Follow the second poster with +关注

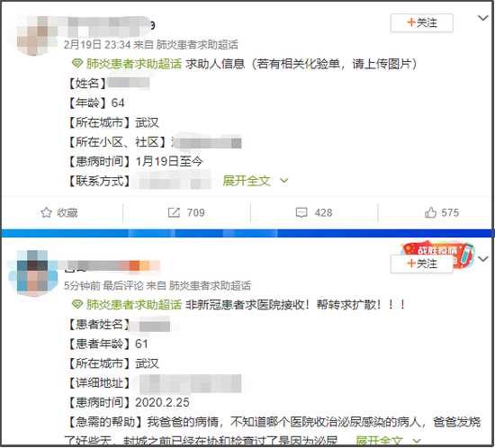[x=422, y=264]
